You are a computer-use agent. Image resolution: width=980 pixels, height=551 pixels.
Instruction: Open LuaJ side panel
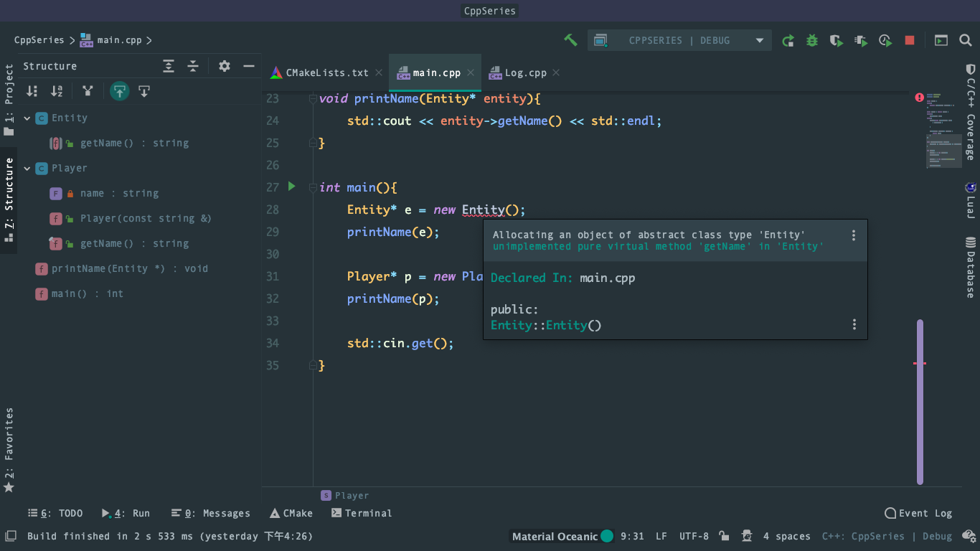click(970, 200)
